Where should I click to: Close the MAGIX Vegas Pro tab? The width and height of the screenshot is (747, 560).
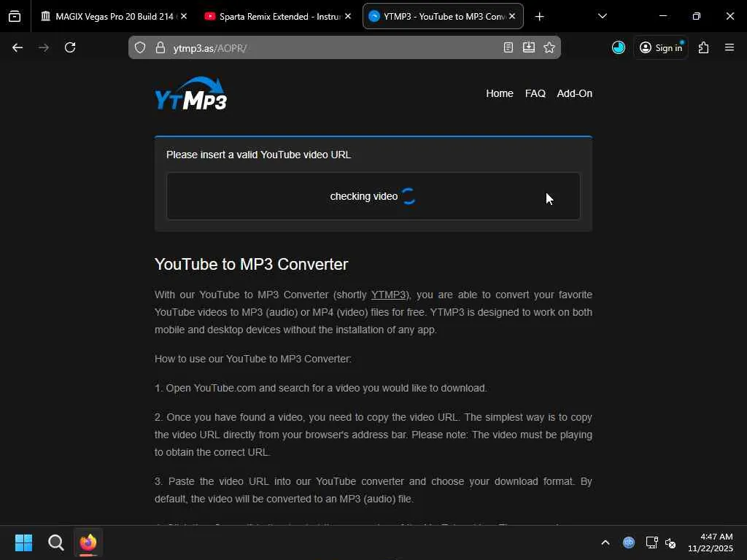184,16
